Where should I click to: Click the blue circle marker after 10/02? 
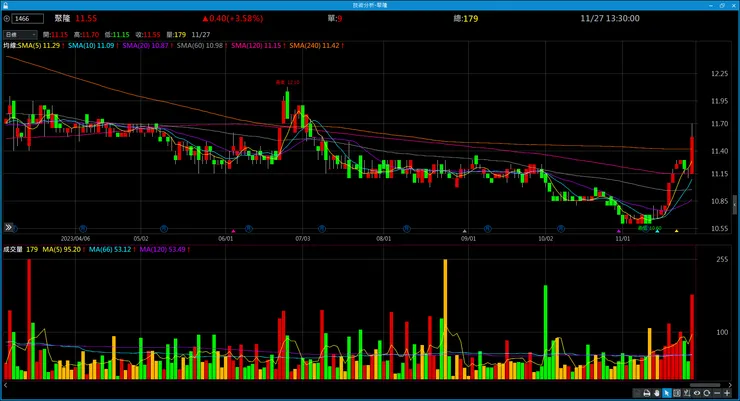pyautogui.click(x=561, y=229)
